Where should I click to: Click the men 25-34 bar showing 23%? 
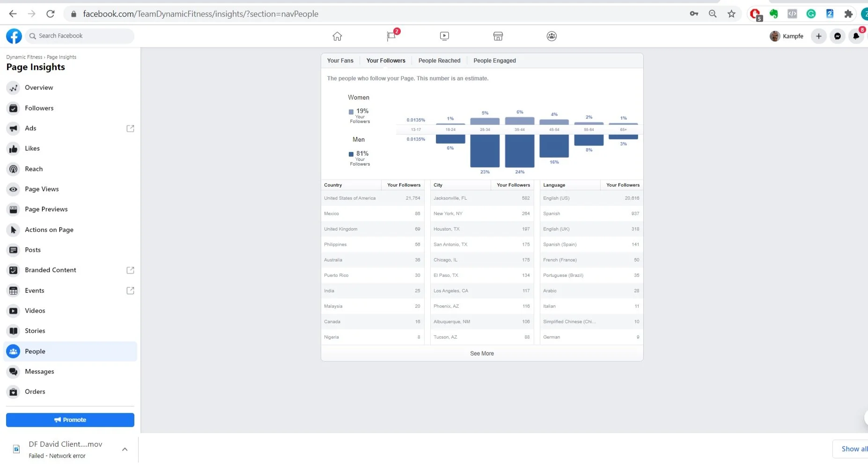click(x=485, y=151)
